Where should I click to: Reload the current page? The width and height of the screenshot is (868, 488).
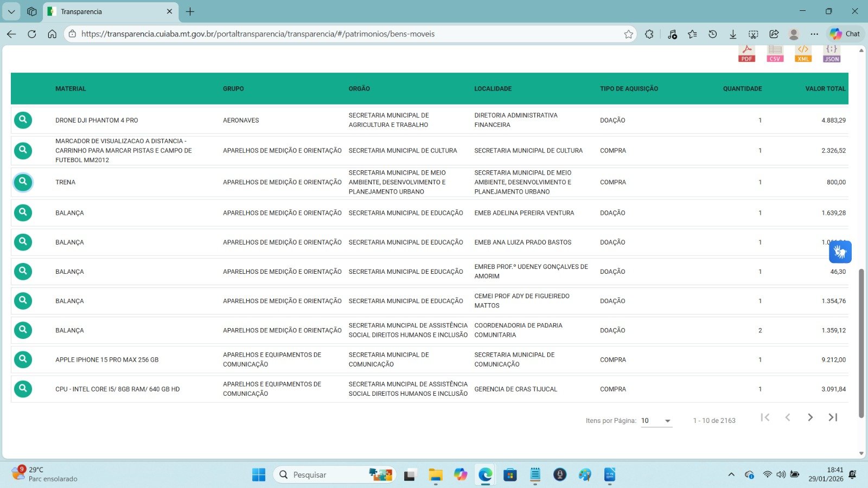[x=32, y=34]
